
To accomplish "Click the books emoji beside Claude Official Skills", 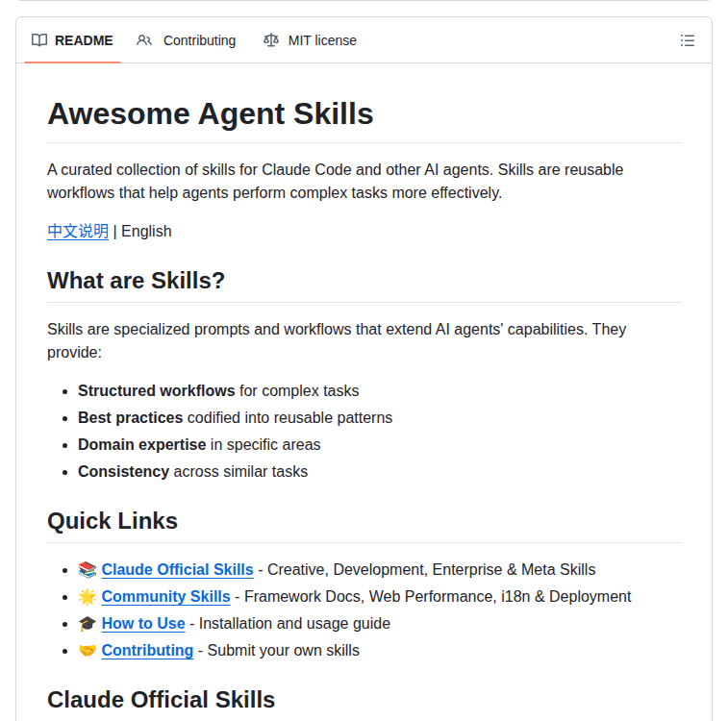I will pos(88,569).
